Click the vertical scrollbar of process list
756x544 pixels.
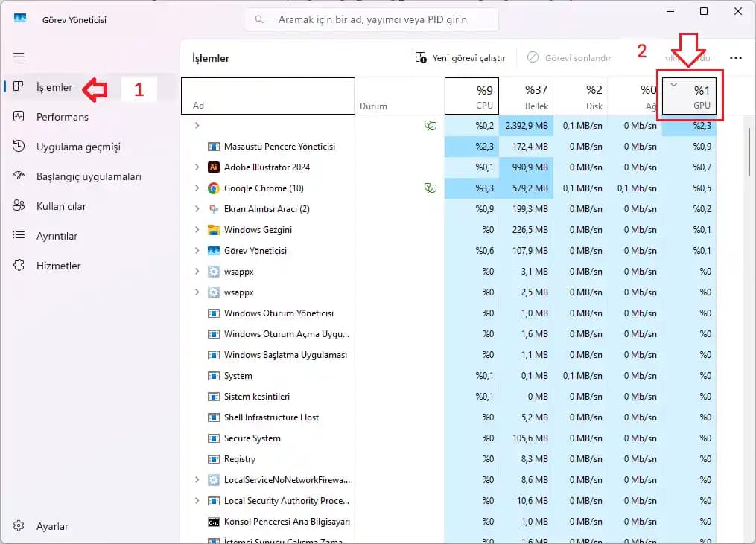coord(749,152)
